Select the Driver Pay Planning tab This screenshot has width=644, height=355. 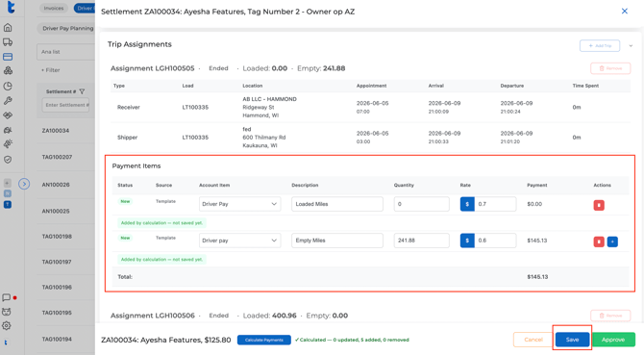click(66, 28)
